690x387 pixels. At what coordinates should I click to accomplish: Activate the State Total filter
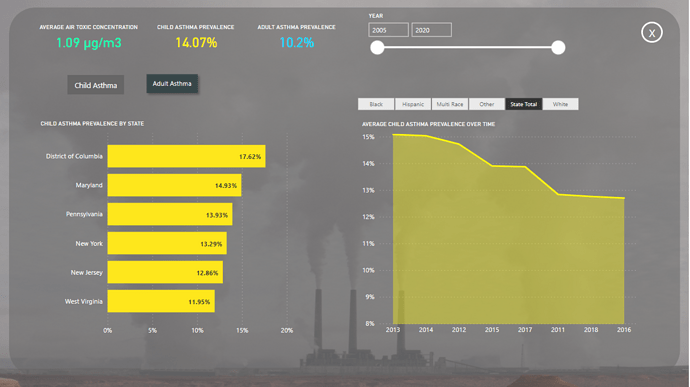524,104
